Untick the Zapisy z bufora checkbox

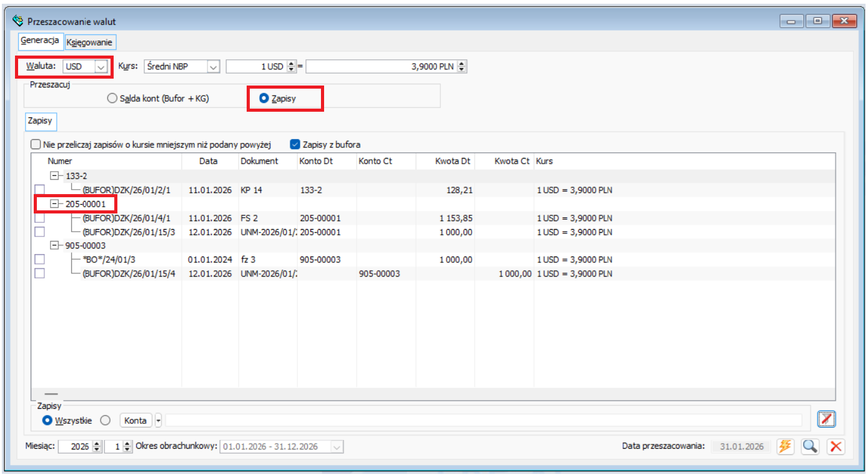pyautogui.click(x=295, y=144)
